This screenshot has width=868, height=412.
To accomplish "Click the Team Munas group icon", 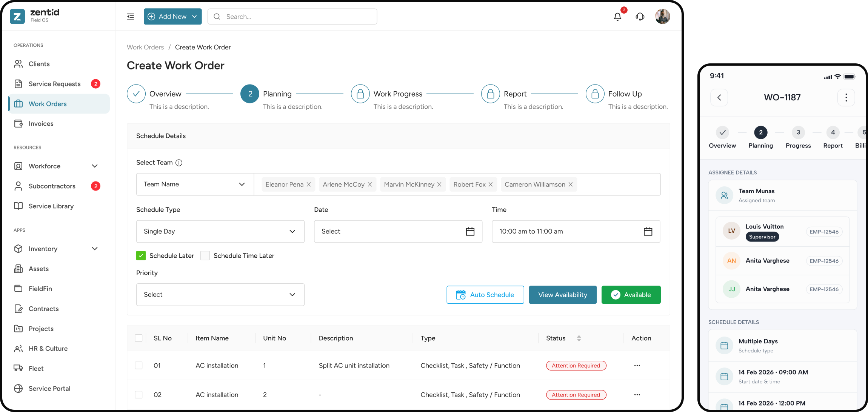I will 725,195.
